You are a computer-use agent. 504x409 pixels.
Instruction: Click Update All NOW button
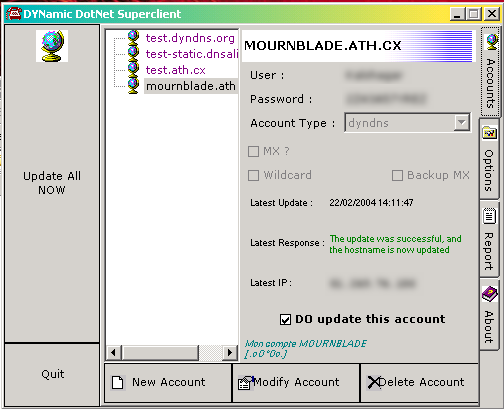click(52, 183)
